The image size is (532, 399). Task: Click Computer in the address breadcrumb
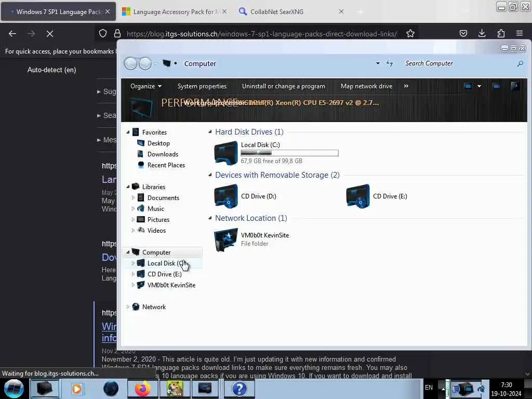200,63
